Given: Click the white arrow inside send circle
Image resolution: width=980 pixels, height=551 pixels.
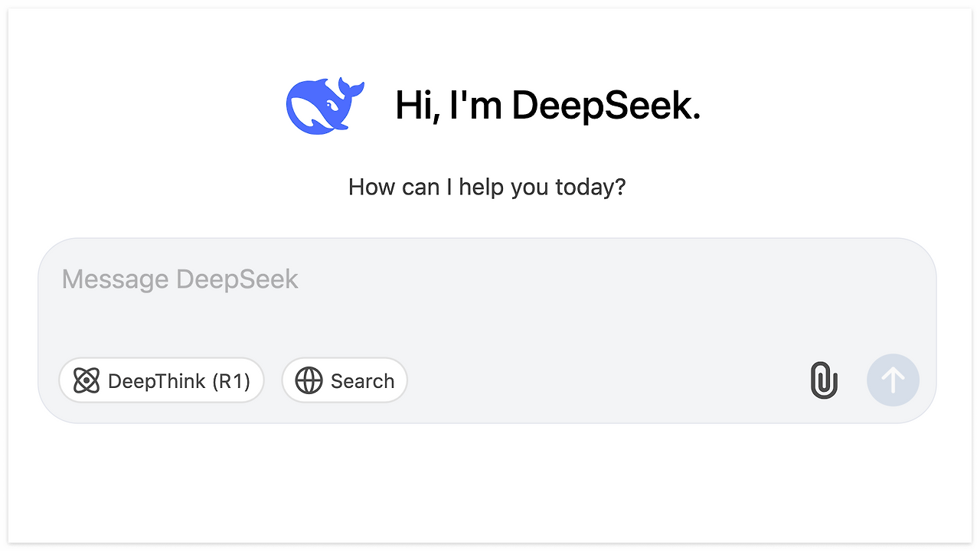Looking at the screenshot, I should pyautogui.click(x=893, y=380).
